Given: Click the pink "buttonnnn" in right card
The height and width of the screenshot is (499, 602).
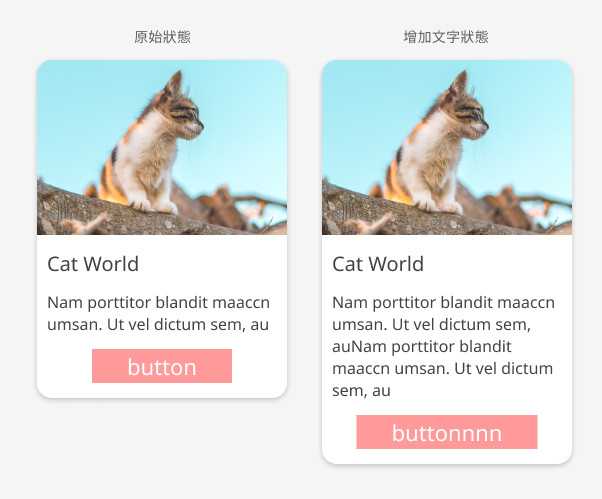Looking at the screenshot, I should 447,432.
